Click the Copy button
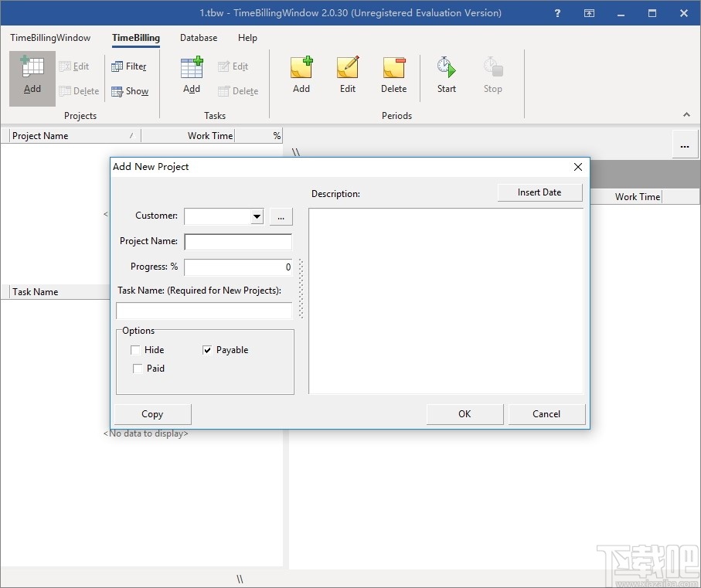The width and height of the screenshot is (701, 588). point(152,413)
